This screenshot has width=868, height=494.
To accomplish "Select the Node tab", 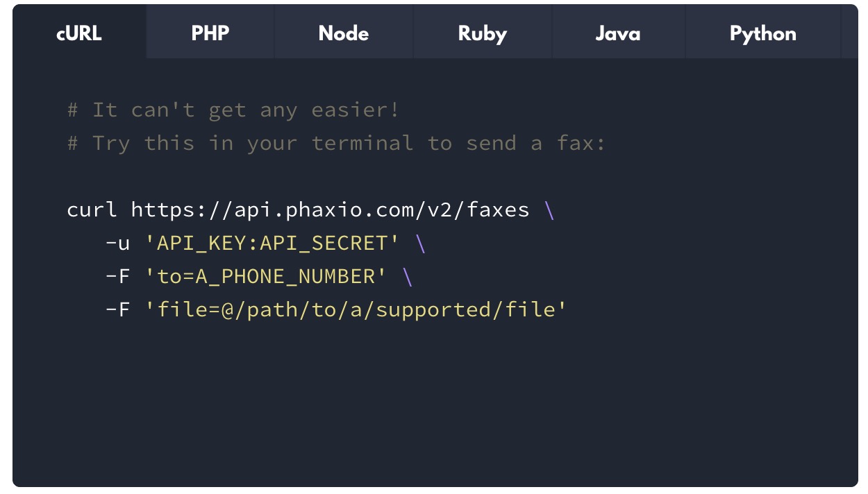I will click(344, 33).
